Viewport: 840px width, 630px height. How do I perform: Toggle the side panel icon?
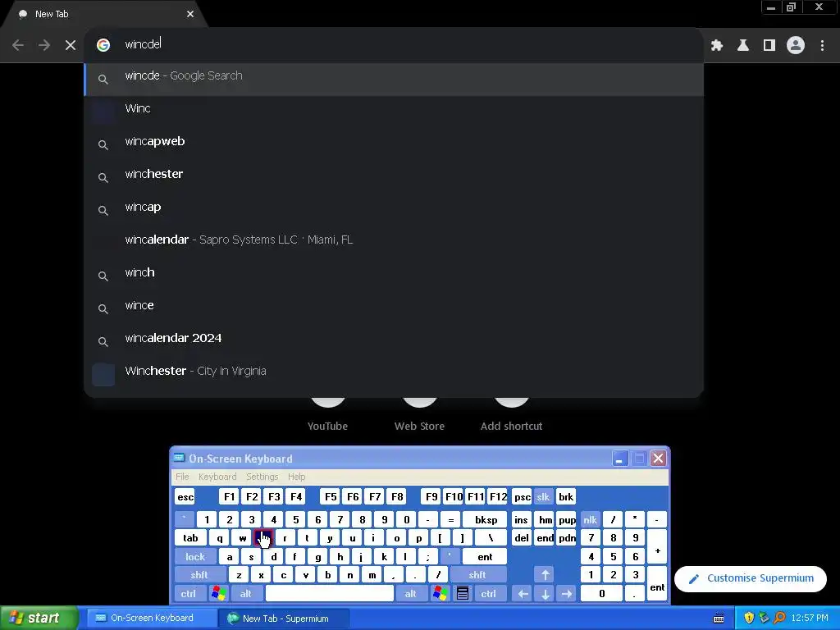point(769,46)
